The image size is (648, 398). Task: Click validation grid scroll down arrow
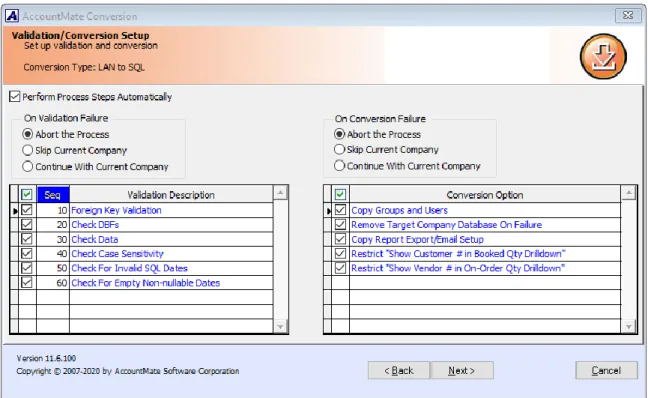[x=280, y=327]
